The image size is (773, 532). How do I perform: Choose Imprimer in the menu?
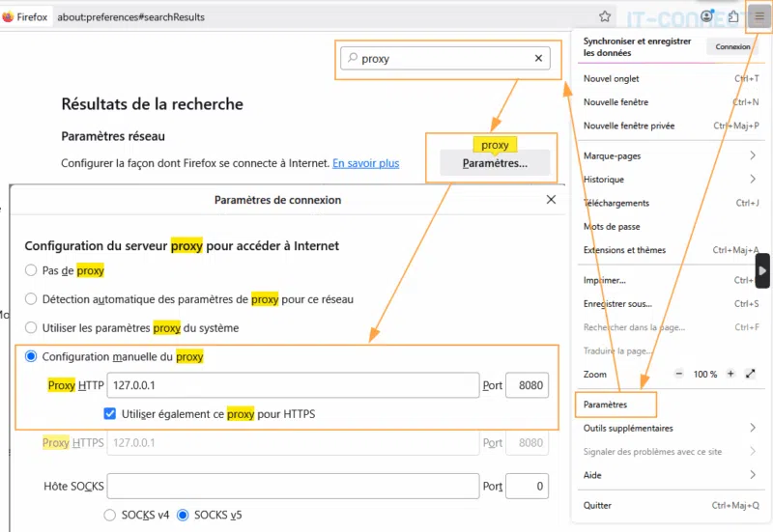[x=671, y=280]
